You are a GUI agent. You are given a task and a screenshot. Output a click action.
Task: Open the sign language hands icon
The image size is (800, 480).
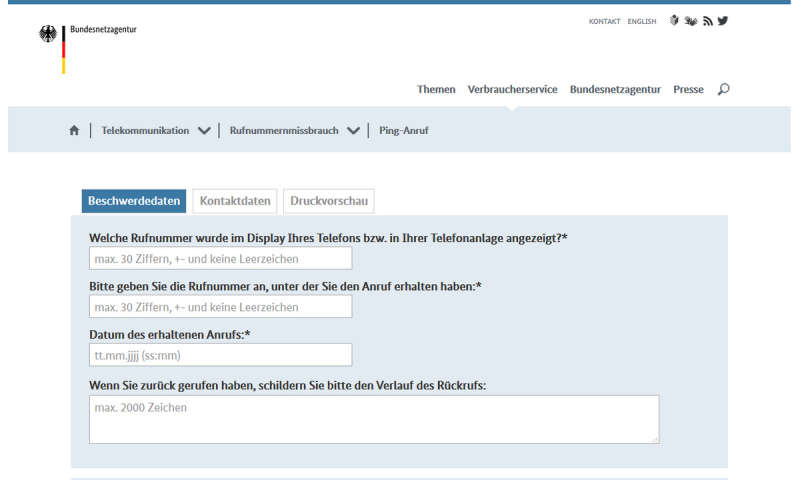tap(690, 21)
